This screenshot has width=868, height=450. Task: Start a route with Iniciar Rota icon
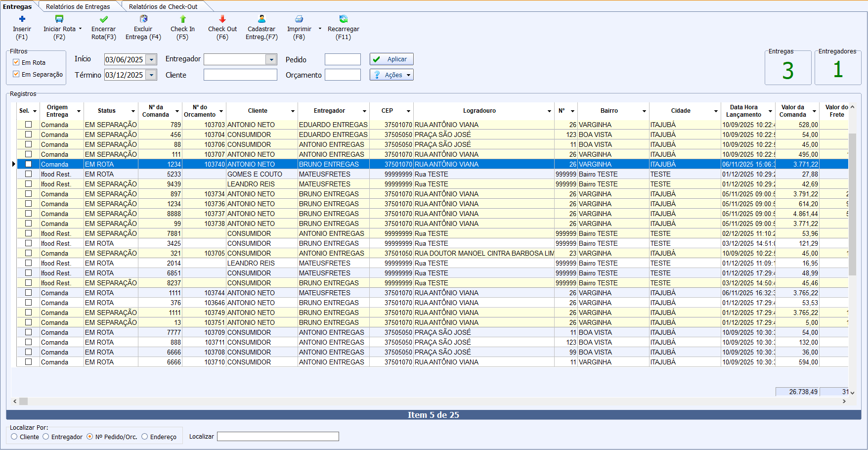(x=59, y=19)
